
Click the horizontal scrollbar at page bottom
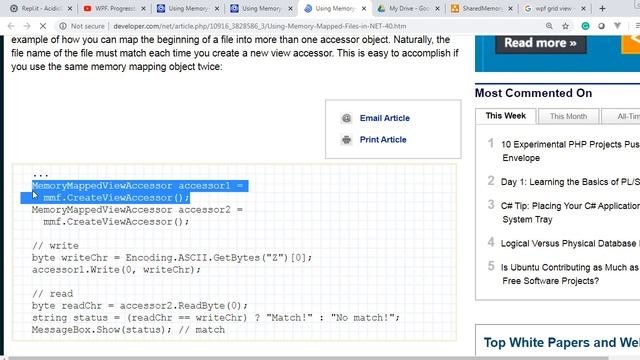coord(308,358)
